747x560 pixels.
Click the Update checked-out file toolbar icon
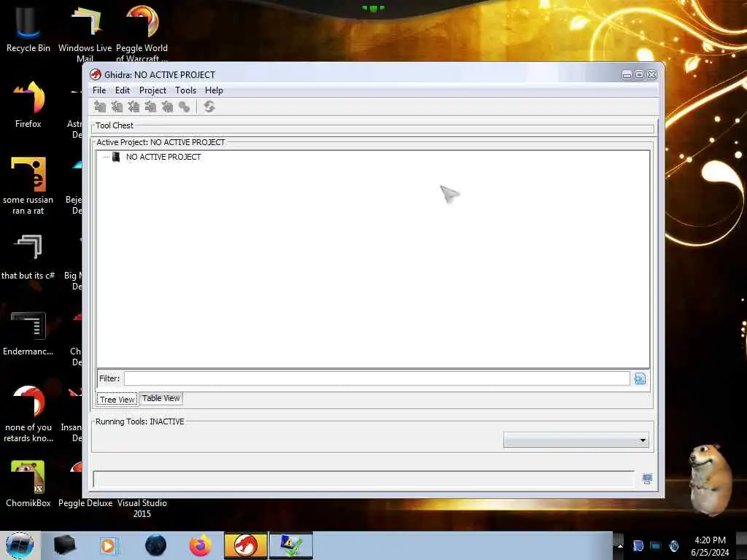(134, 106)
